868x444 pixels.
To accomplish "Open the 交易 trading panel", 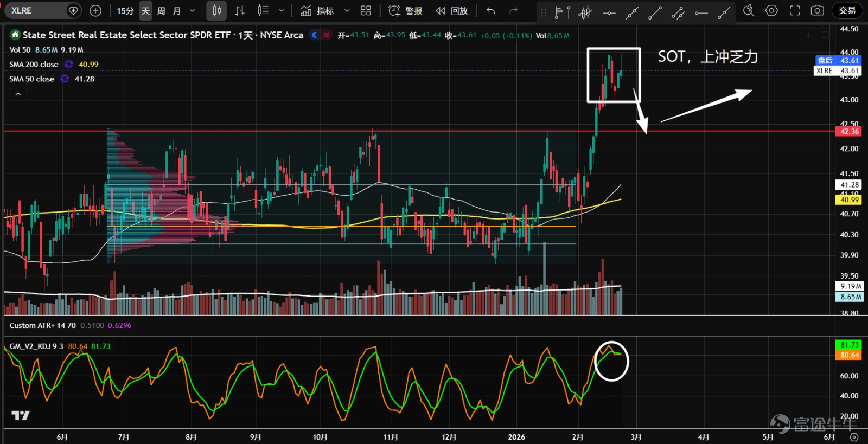I will (x=847, y=10).
